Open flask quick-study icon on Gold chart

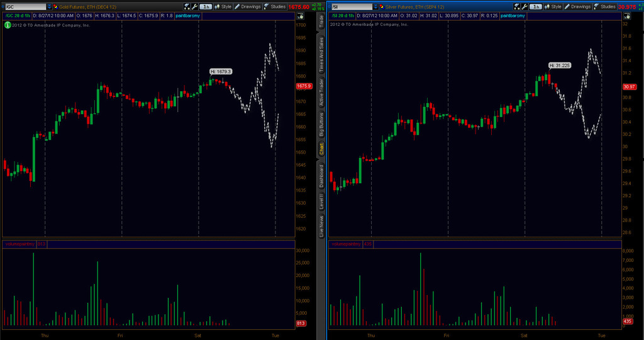pos(187,6)
